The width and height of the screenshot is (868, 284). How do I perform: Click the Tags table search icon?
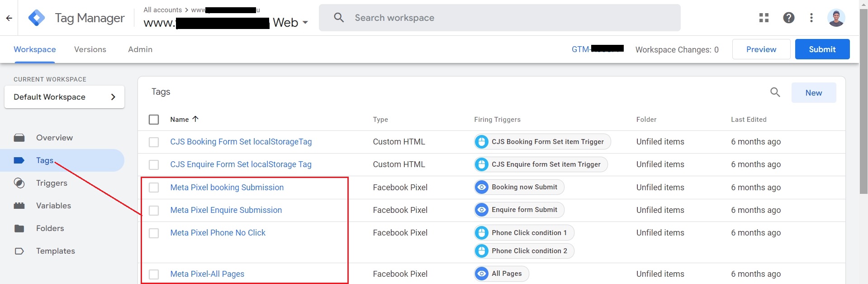click(775, 92)
